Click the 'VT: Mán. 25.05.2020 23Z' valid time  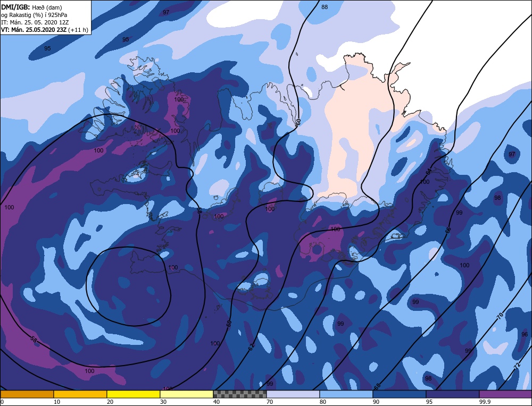coord(34,30)
